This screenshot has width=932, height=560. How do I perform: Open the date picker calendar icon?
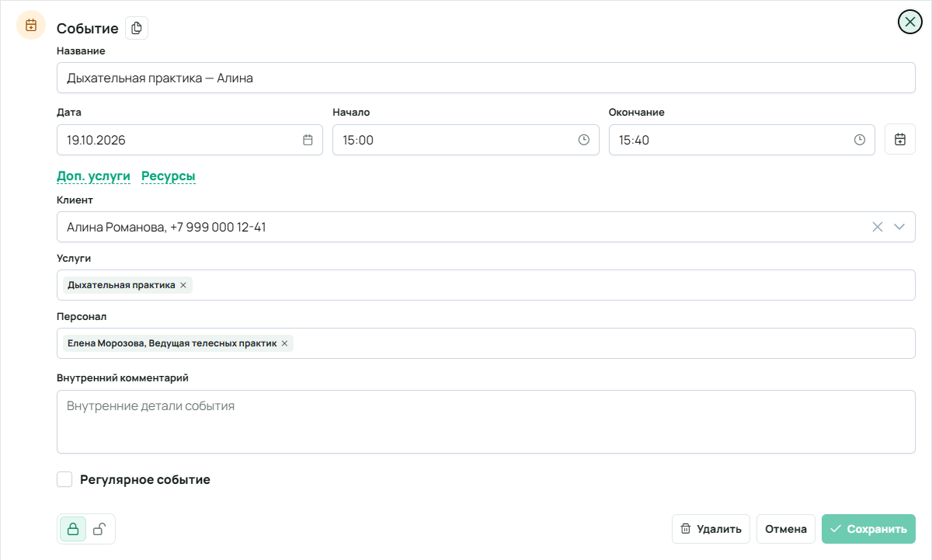[308, 141]
